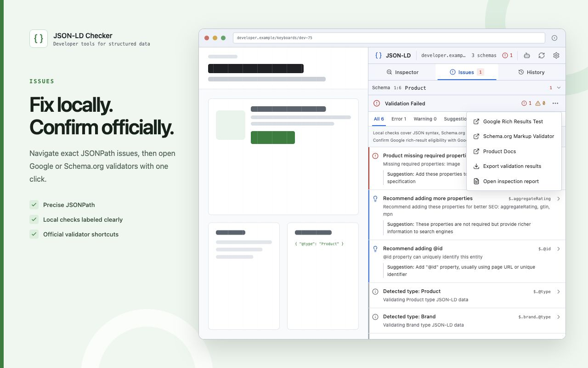
Task: Click the browser address bar side icon
Action: (x=554, y=38)
